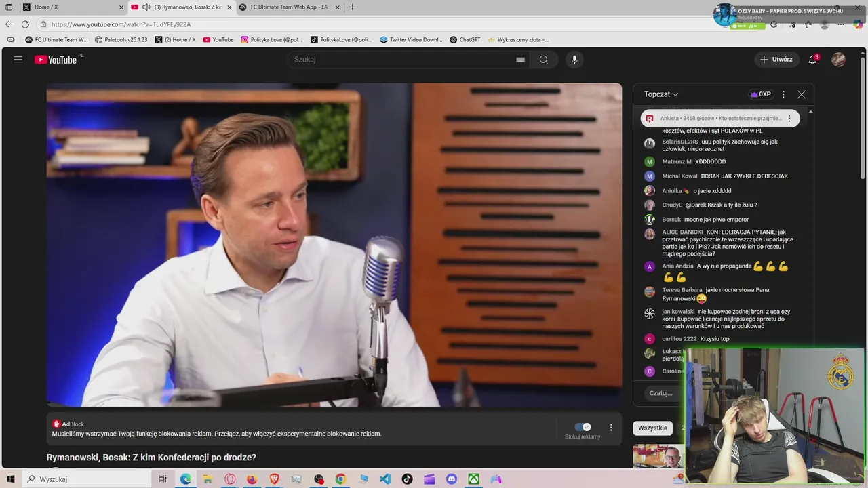Launch Firefox from the taskbar
Screen dimensions: 868x488
252,479
